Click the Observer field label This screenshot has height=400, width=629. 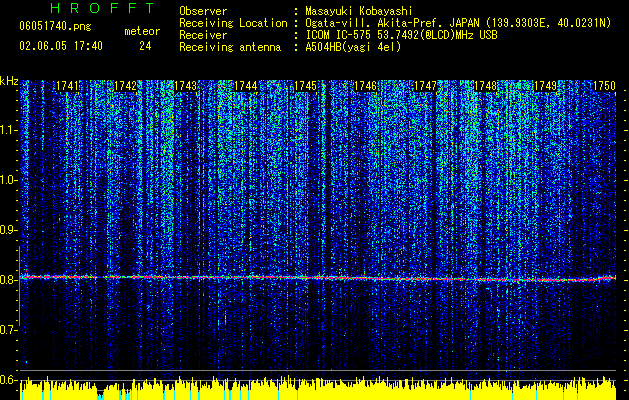pyautogui.click(x=203, y=11)
